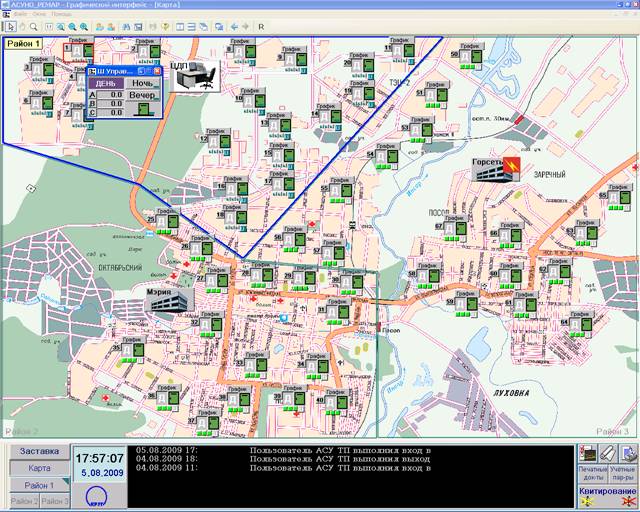The image size is (640, 512).
Task: Open the Заставка tab
Action: tap(40, 451)
